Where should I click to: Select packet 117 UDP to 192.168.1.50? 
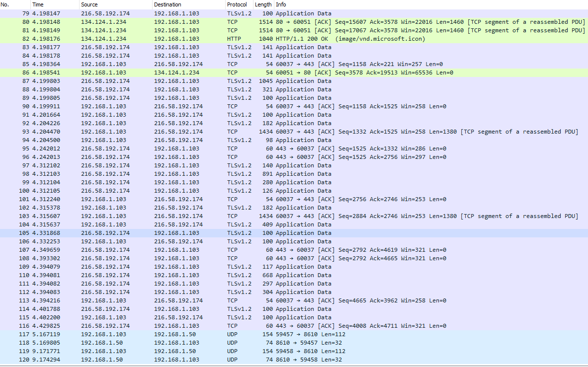coord(199,334)
